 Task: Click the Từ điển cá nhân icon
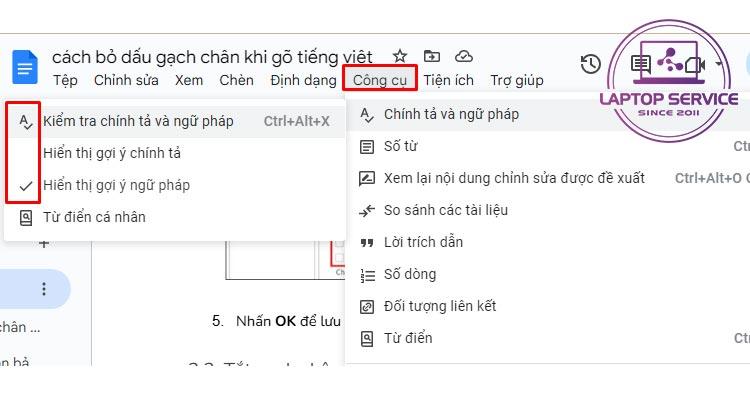point(26,217)
